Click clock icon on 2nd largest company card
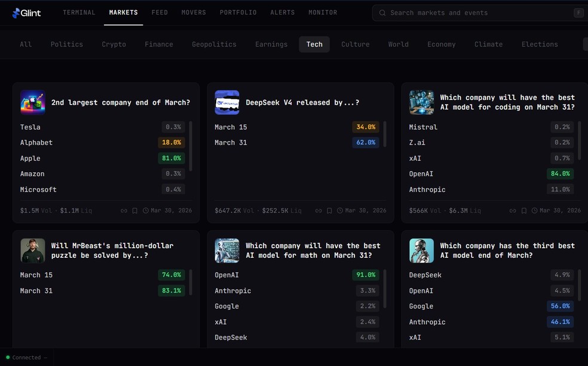This screenshot has height=366, width=588. click(145, 211)
